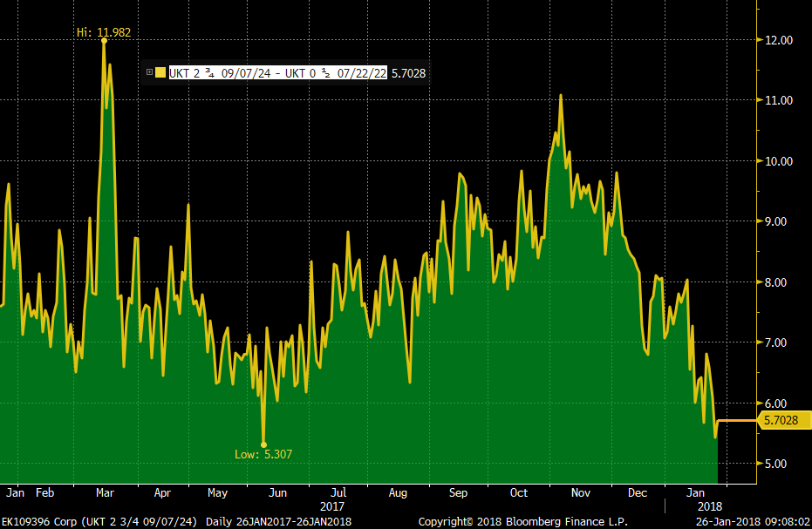Click the Jan label next to Feb
The image size is (812, 529).
[x=15, y=492]
